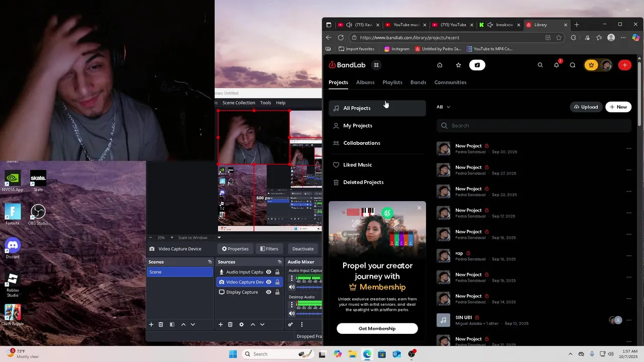Open advanced audio properties gears icon
The height and width of the screenshot is (362, 644).
(x=290, y=324)
